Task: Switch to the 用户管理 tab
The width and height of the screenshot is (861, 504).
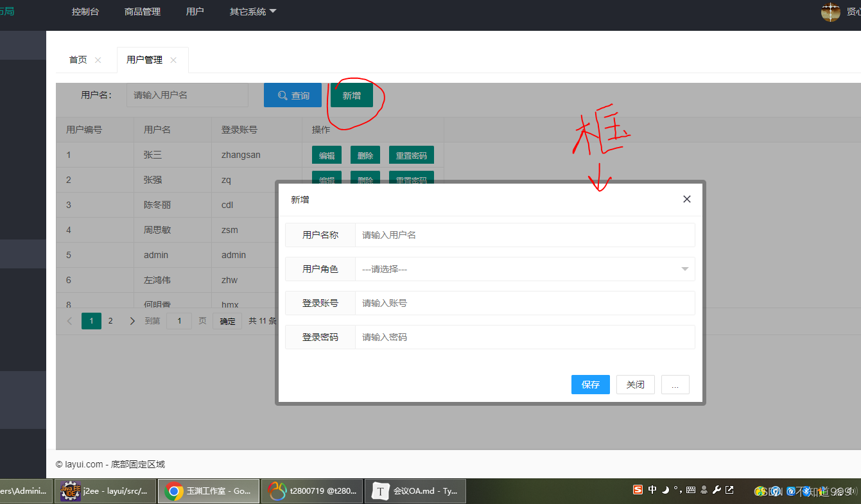Action: (144, 60)
